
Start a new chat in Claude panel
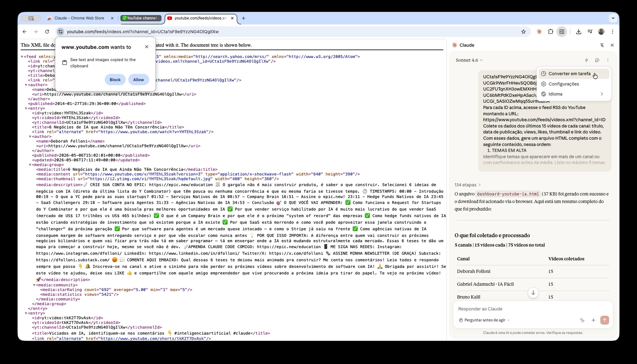pos(597,60)
